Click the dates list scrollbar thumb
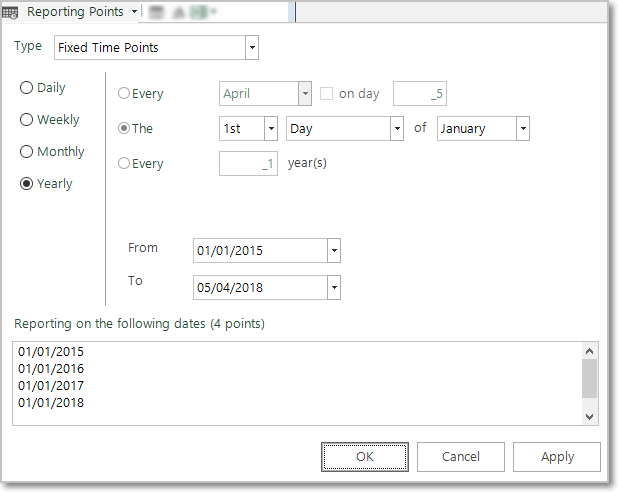The width and height of the screenshot is (618, 492). pyautogui.click(x=590, y=378)
